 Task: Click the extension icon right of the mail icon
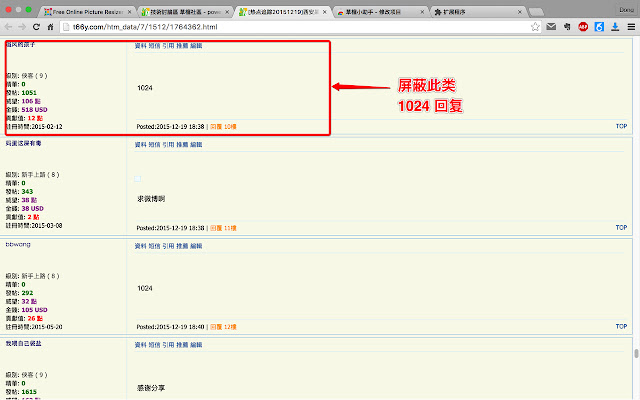pyautogui.click(x=567, y=27)
